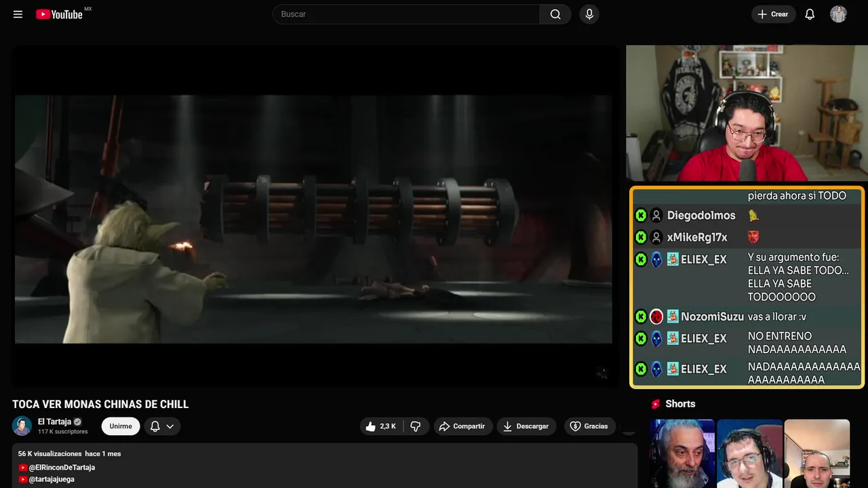The width and height of the screenshot is (868, 488).
Task: Dislike the video
Action: pos(416,426)
